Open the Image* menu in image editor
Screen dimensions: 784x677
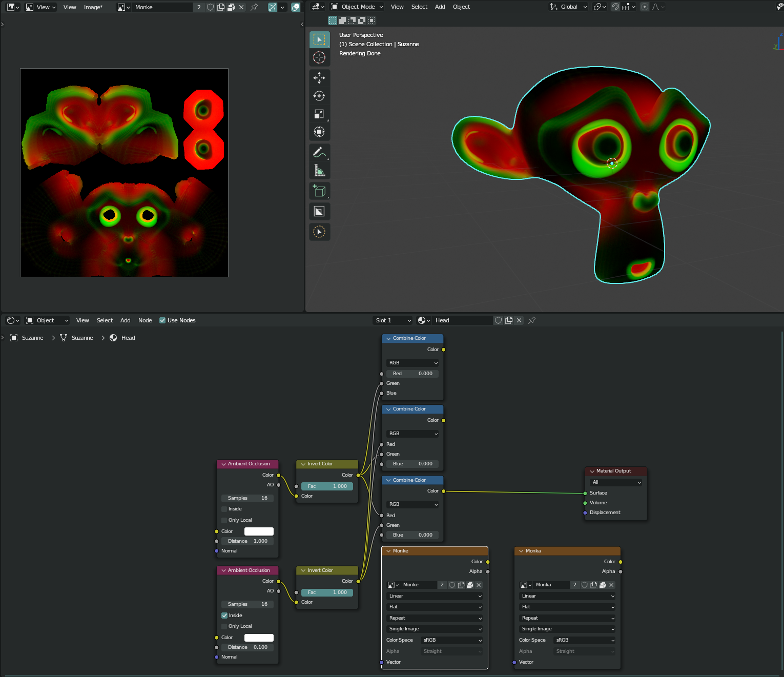pyautogui.click(x=93, y=7)
